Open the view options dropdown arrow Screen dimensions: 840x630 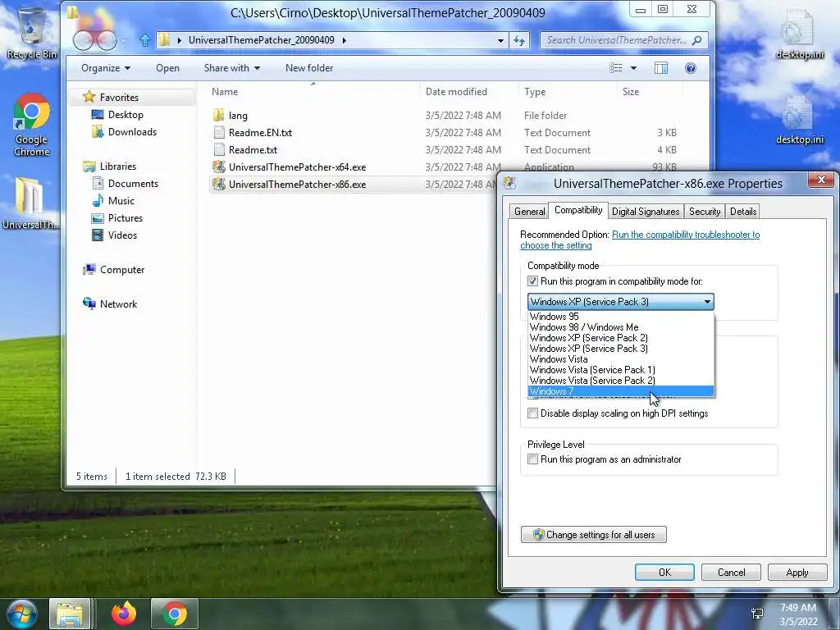tap(633, 68)
